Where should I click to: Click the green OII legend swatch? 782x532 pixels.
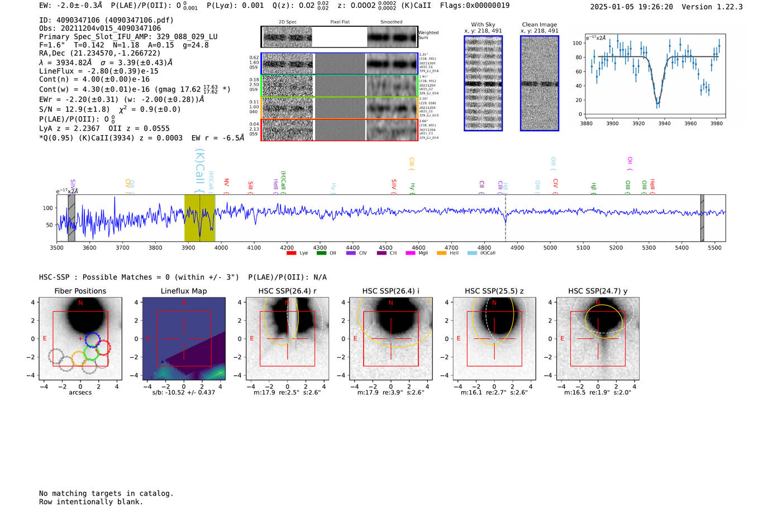(321, 253)
